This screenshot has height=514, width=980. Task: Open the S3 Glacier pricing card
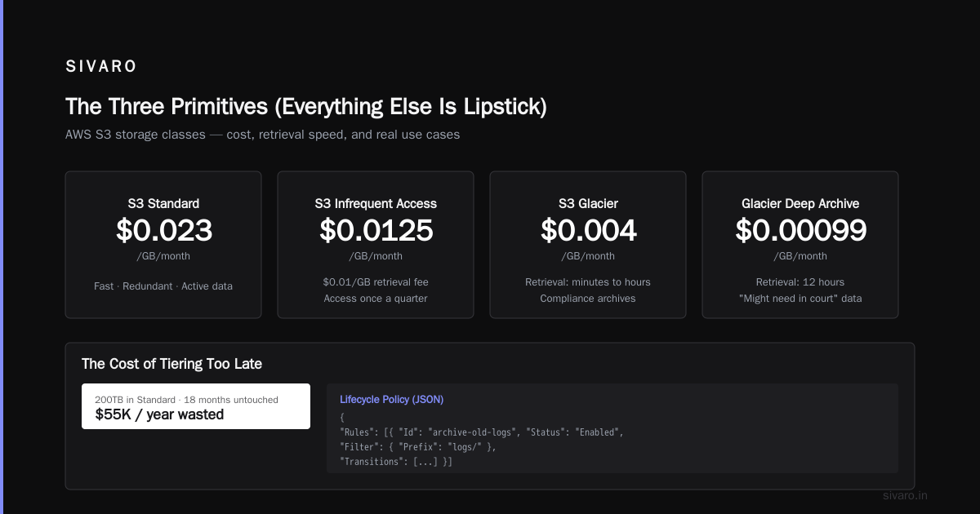pyautogui.click(x=588, y=245)
